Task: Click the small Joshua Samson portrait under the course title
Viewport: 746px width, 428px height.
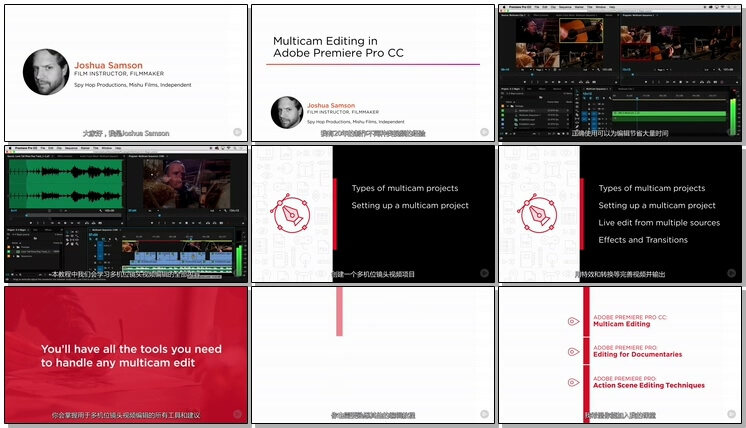Action: click(x=287, y=112)
